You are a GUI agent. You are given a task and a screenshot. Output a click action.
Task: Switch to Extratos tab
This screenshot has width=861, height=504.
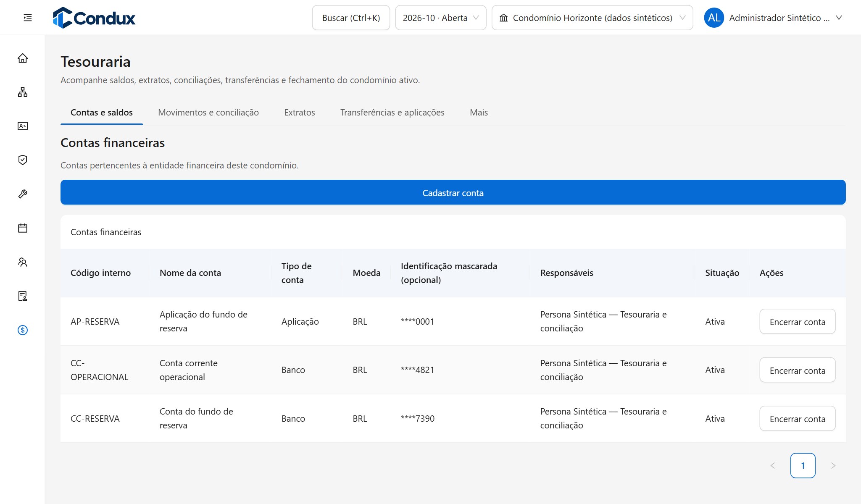coord(300,113)
